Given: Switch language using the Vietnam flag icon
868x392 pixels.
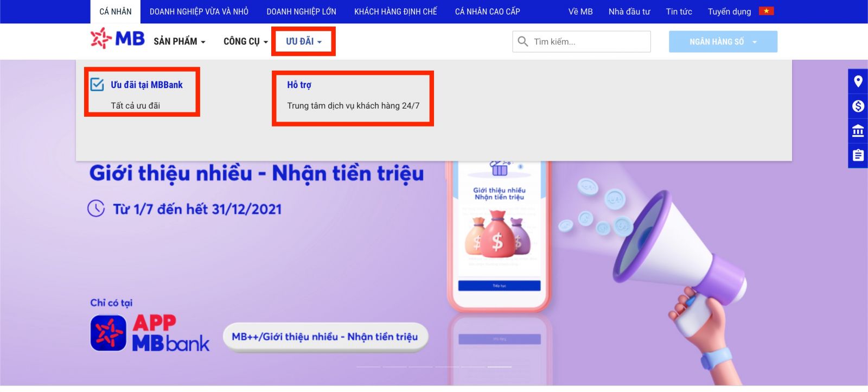Looking at the screenshot, I should click(766, 11).
